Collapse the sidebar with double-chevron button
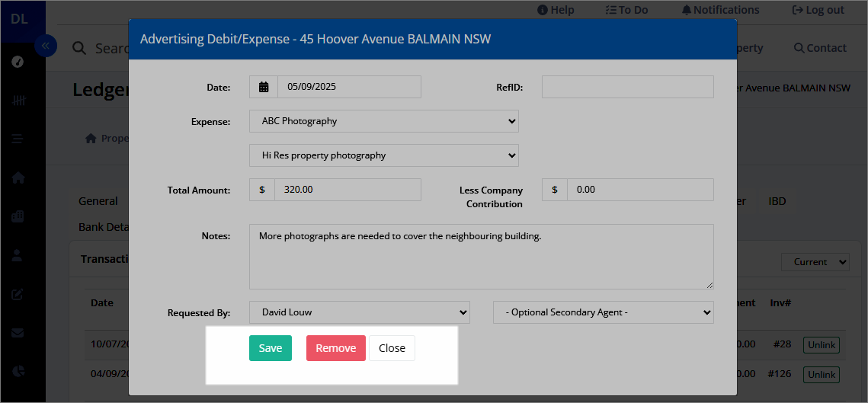 (46, 46)
